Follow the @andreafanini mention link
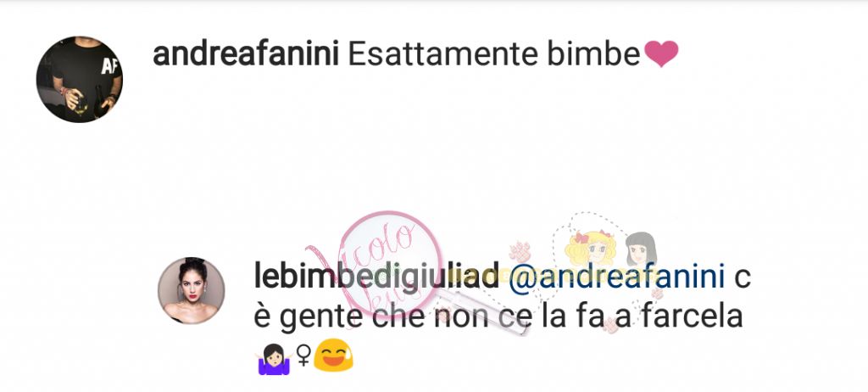 [x=616, y=276]
